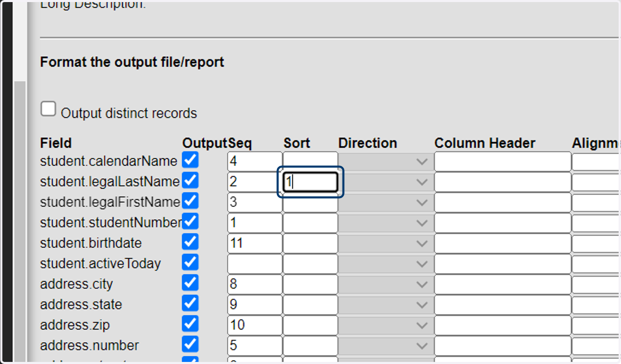The height and width of the screenshot is (364, 621).
Task: Click Column Header field for address.number
Action: click(x=502, y=346)
